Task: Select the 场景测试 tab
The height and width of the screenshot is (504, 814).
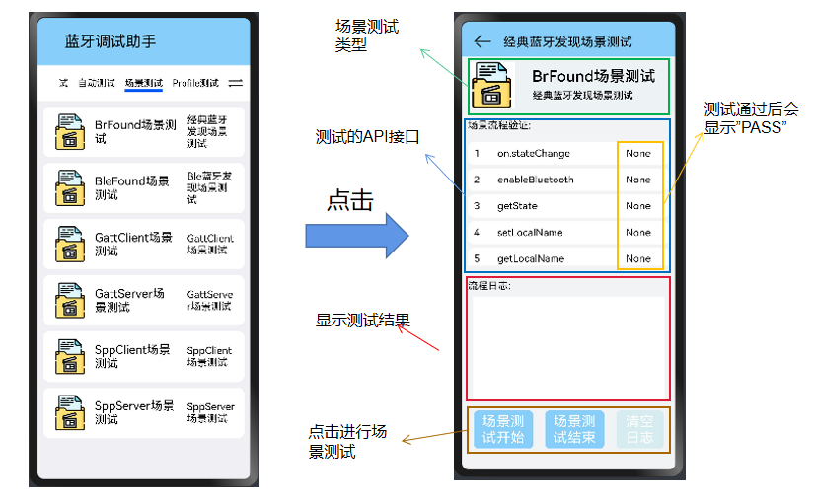Action: (144, 83)
